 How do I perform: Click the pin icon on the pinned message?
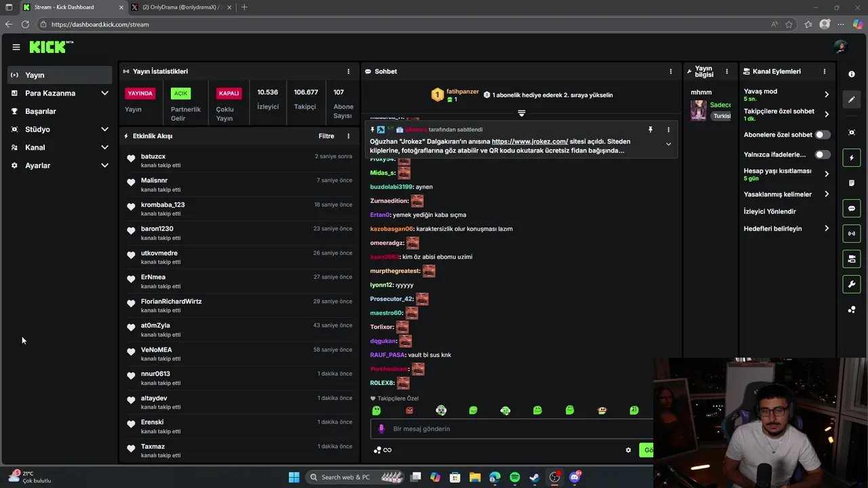[x=650, y=129]
